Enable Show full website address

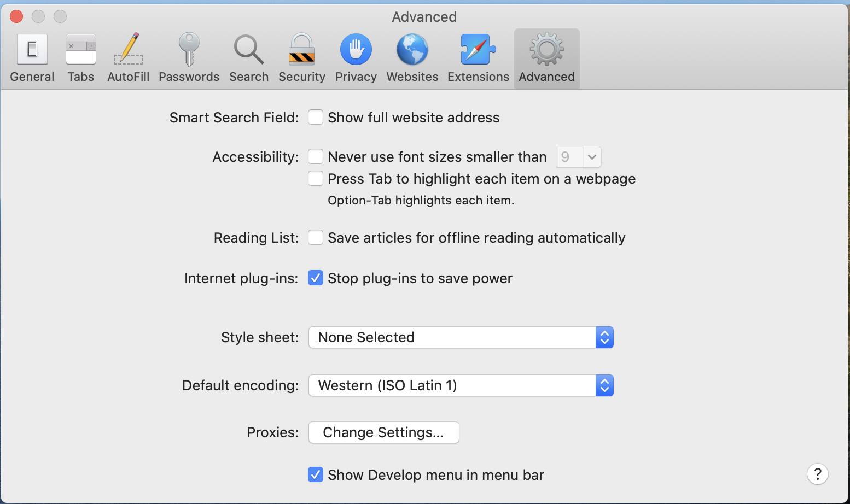tap(316, 118)
